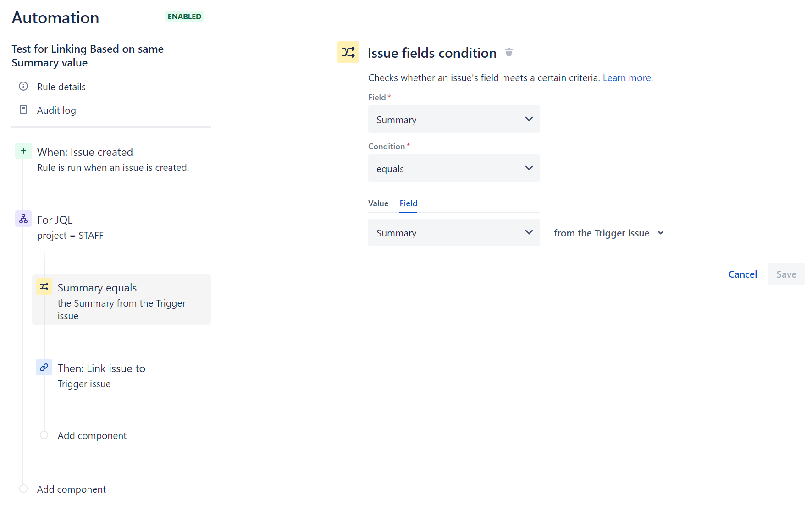Click the Audit log document icon
Image resolution: width=812 pixels, height=505 pixels.
(23, 110)
